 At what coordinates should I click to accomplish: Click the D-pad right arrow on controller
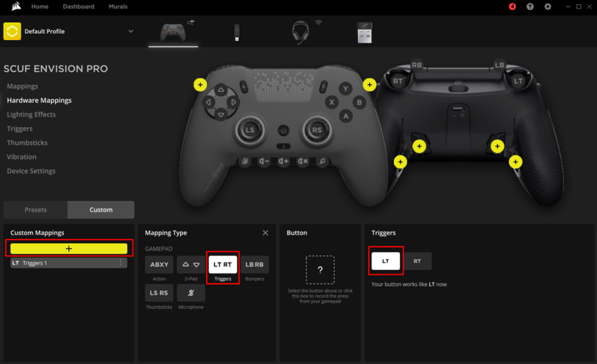pyautogui.click(x=234, y=102)
